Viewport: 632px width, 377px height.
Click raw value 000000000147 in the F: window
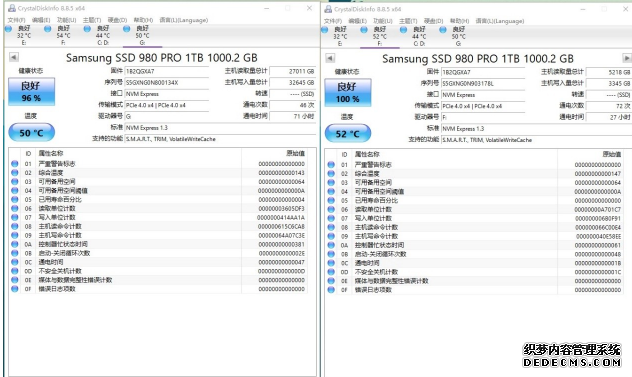598,173
